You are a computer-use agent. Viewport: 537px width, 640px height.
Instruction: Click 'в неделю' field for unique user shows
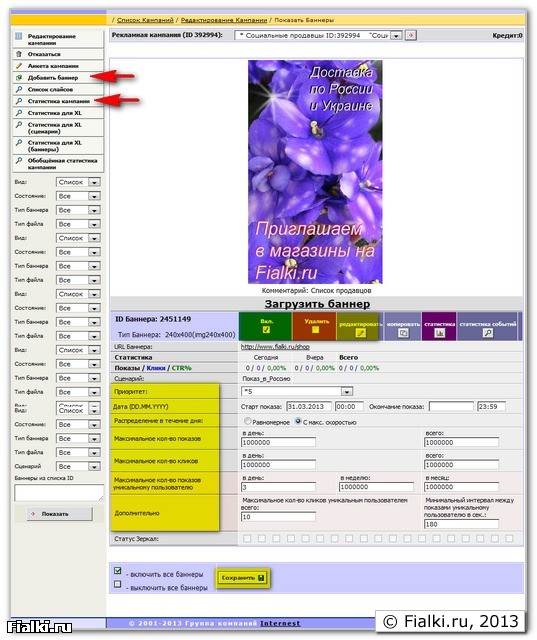tap(376, 487)
